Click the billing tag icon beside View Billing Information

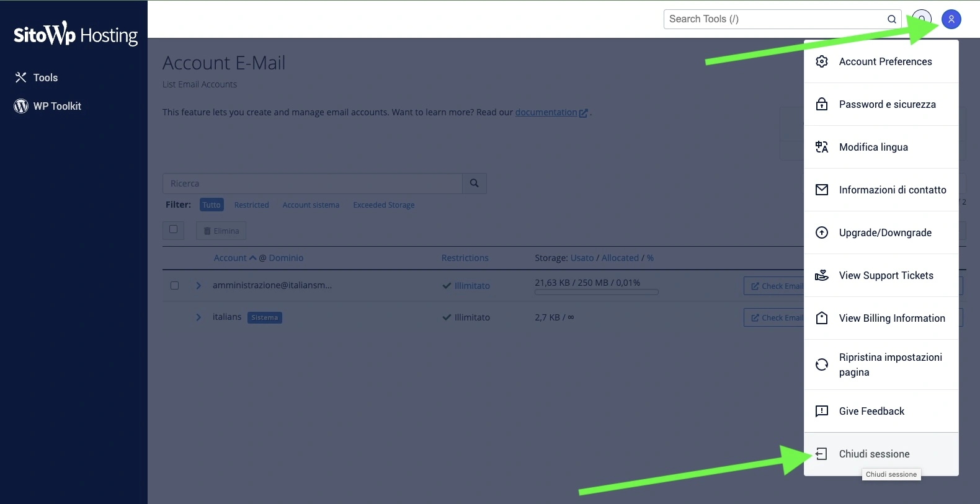point(822,318)
